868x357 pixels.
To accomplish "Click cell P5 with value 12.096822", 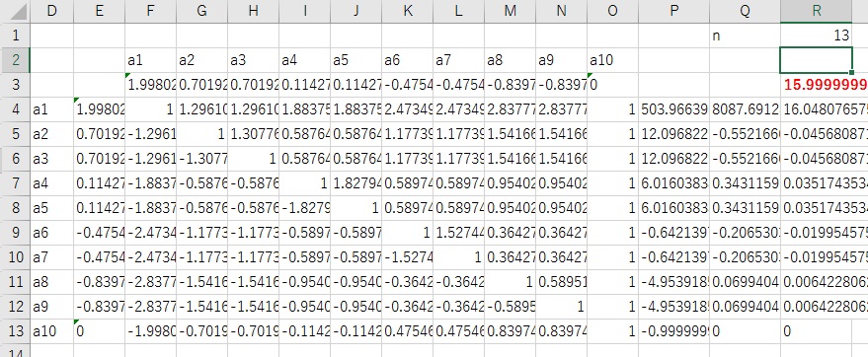I will pos(673,134).
